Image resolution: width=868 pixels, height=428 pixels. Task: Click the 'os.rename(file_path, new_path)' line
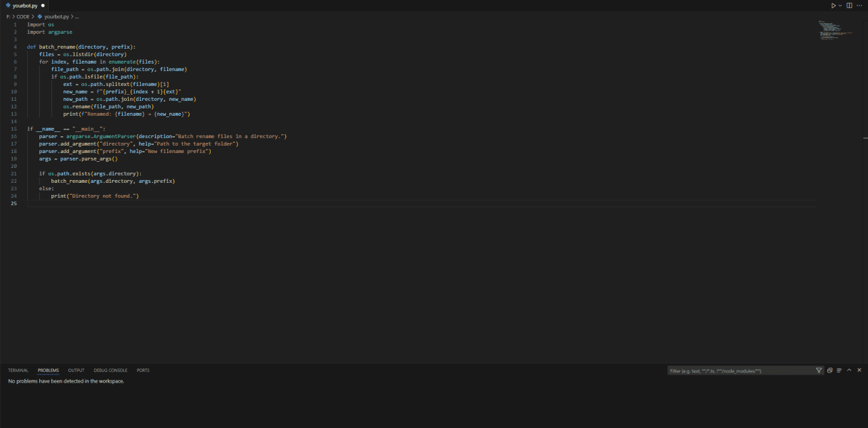tap(108, 106)
